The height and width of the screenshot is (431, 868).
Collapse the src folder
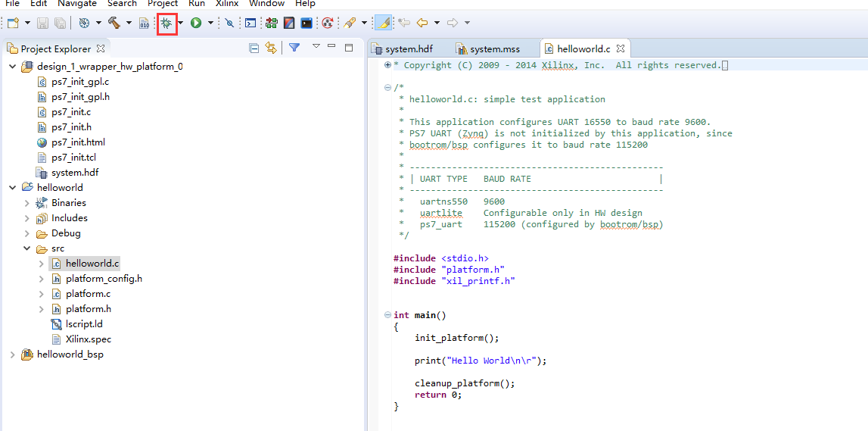(x=26, y=248)
